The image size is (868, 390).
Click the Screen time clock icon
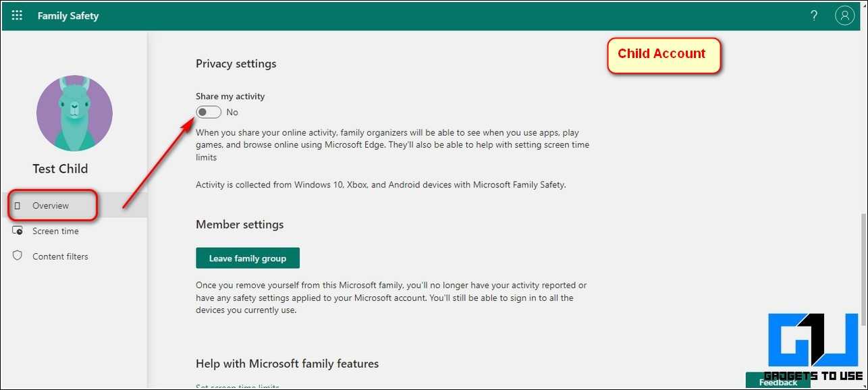click(x=18, y=231)
